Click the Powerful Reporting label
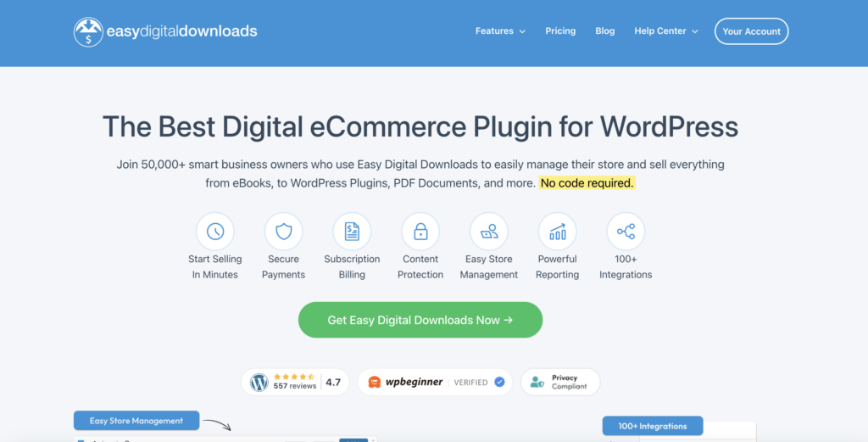Screen dimensions: 868x442 tap(558, 267)
